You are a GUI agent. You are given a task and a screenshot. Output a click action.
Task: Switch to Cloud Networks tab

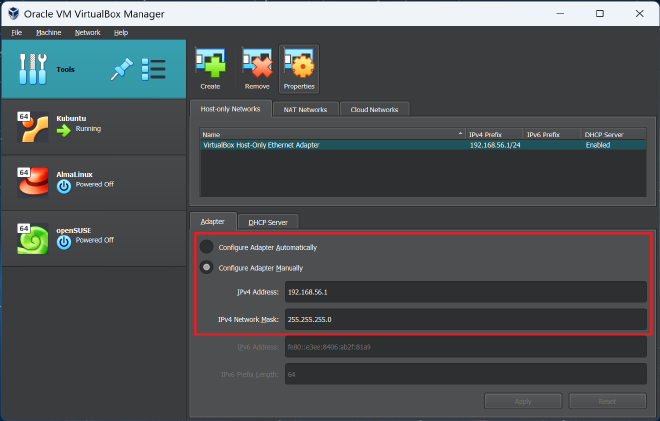point(374,109)
